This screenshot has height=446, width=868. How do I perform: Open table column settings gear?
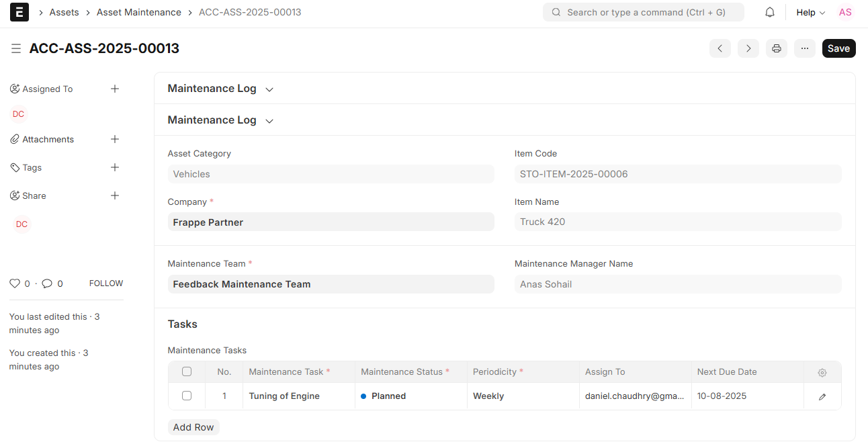(x=822, y=373)
